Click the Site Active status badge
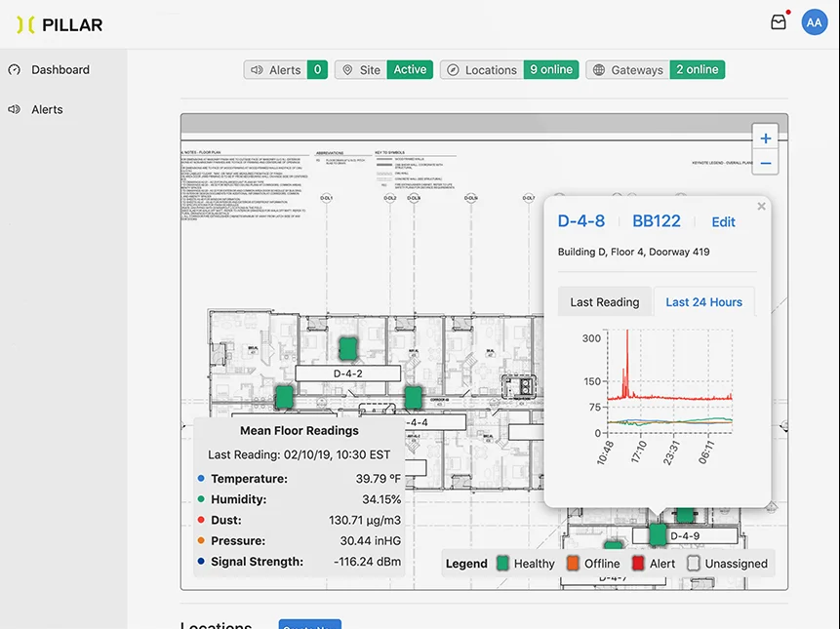 coord(410,69)
